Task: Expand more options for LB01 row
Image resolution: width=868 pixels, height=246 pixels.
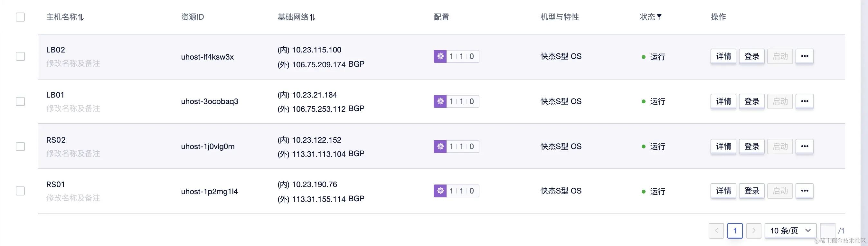Action: pyautogui.click(x=804, y=101)
